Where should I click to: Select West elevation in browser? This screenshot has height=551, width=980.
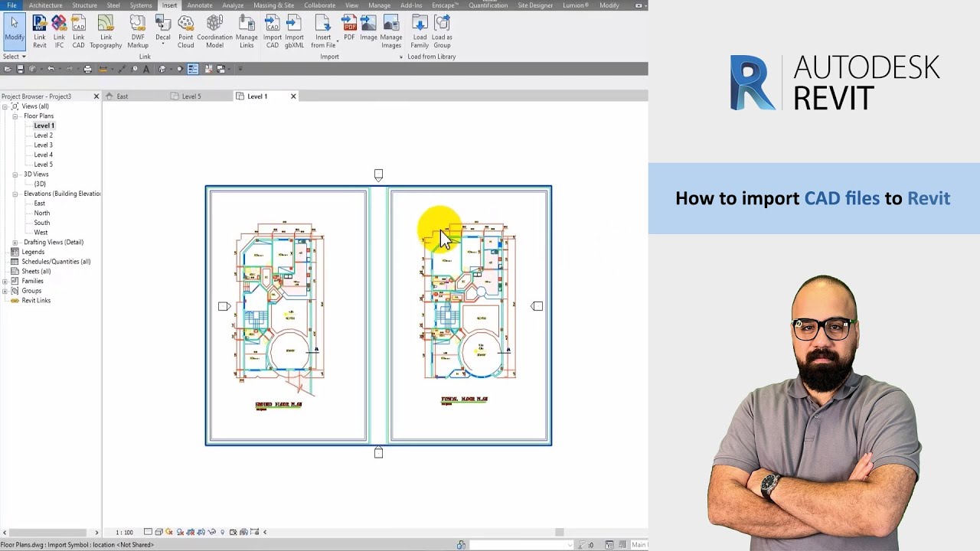(41, 233)
